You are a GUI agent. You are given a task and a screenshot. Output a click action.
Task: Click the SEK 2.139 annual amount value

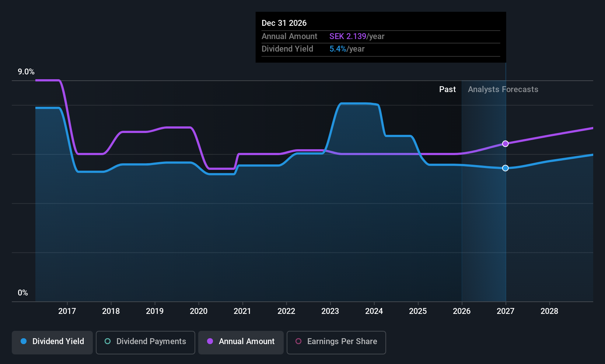[348, 36]
